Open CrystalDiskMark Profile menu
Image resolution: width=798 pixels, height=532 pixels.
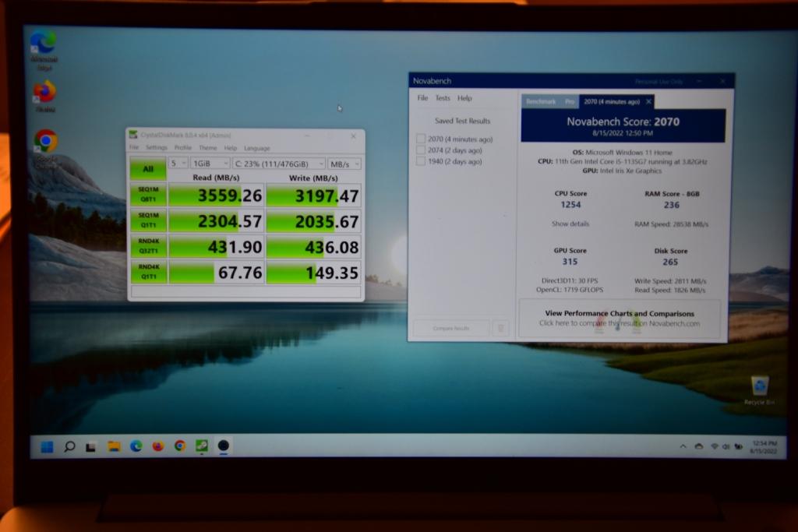click(x=183, y=147)
